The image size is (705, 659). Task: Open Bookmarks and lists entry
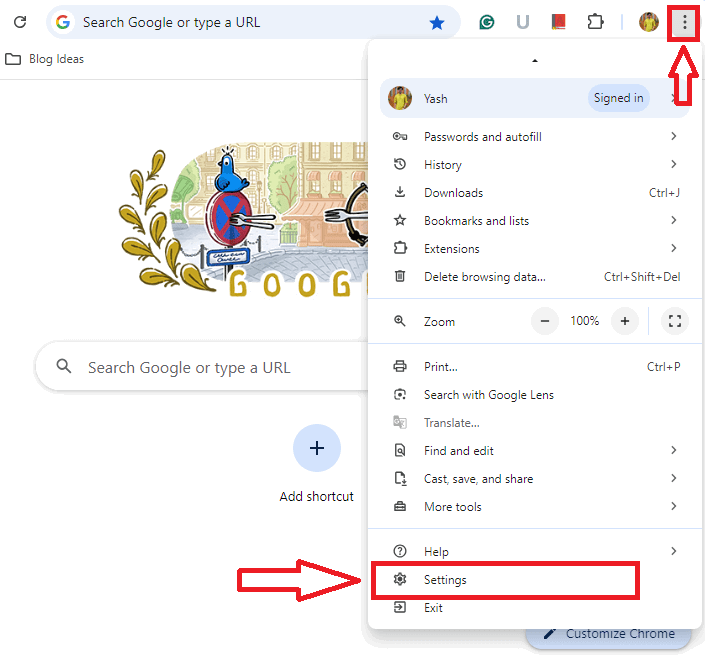(x=534, y=220)
